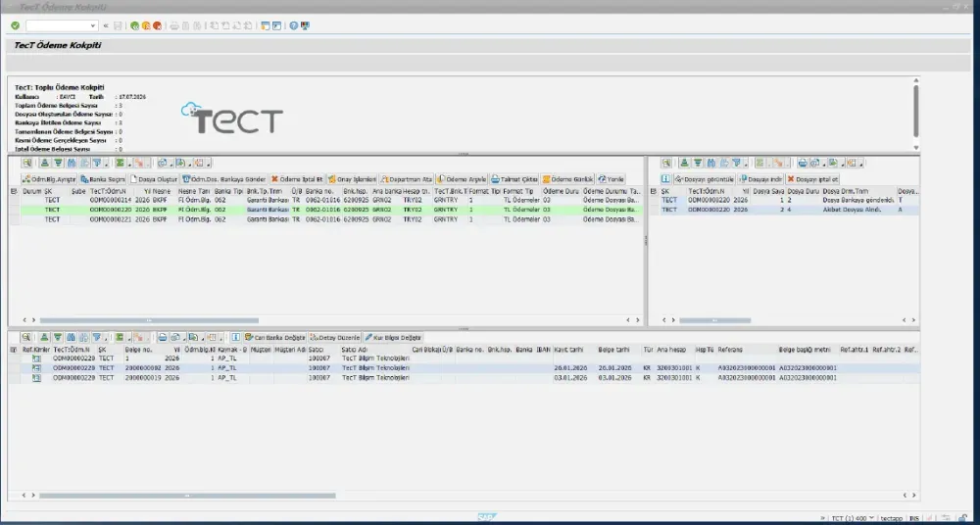Screen dimensions: 980x525
Task: Click the Ödeme İptal Et button
Action: (297, 178)
